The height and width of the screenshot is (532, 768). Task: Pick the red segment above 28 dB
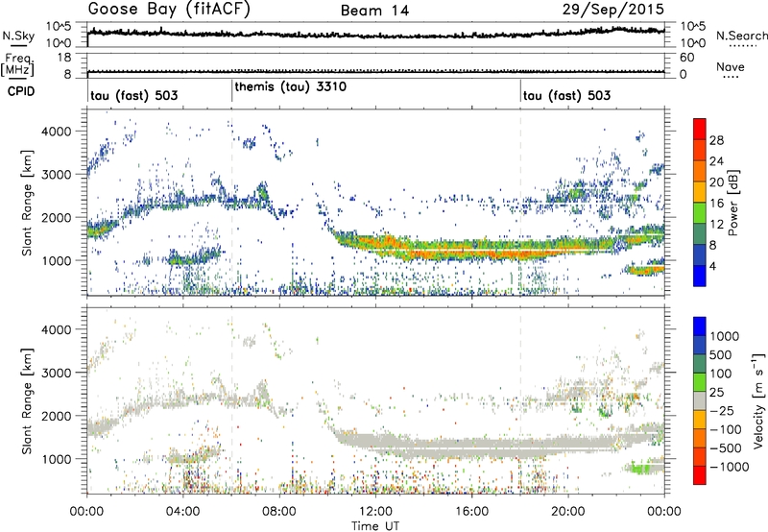coord(700,129)
